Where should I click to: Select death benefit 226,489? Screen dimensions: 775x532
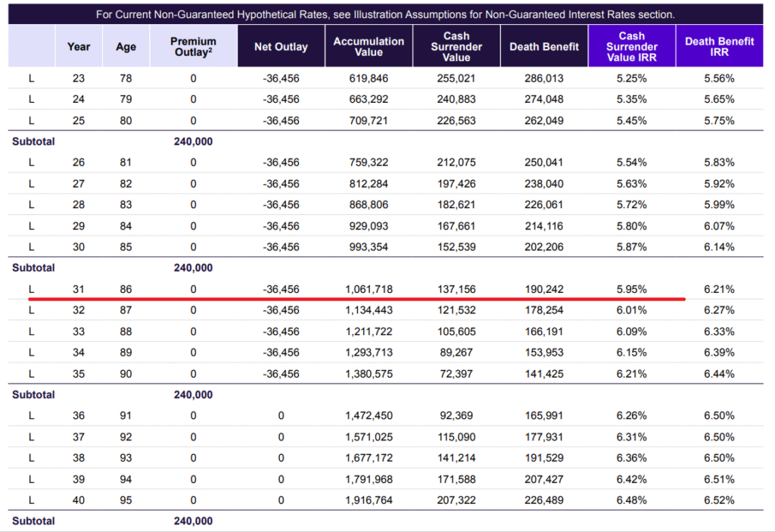tap(544, 500)
